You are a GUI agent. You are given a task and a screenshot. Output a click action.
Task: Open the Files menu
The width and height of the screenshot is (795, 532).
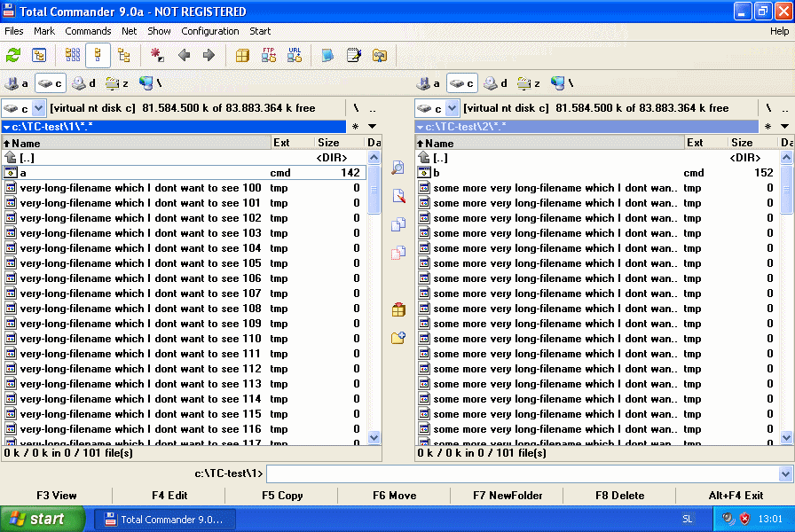click(13, 31)
